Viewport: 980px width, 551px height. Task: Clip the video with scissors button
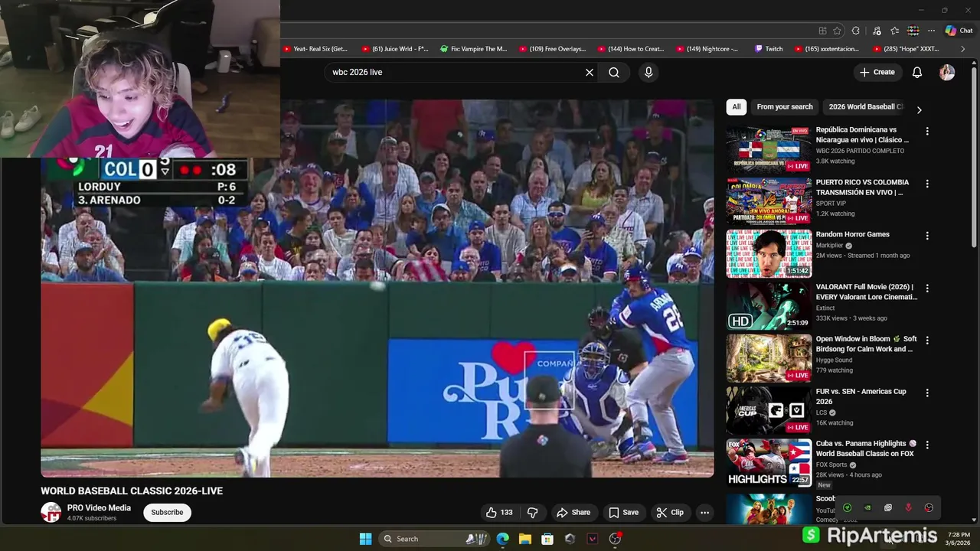click(x=670, y=512)
